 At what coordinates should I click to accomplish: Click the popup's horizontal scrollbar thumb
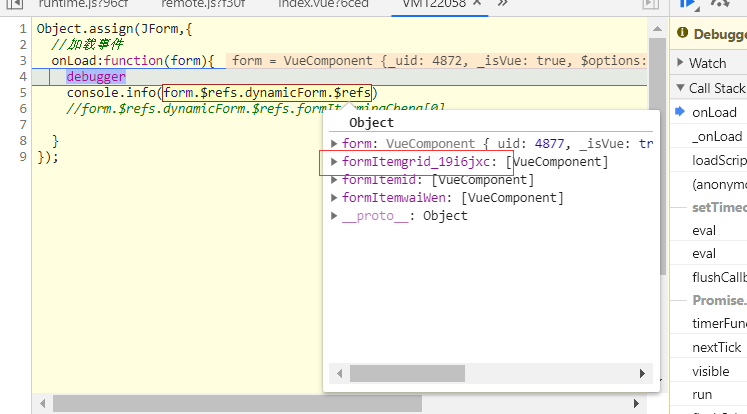[x=407, y=373]
